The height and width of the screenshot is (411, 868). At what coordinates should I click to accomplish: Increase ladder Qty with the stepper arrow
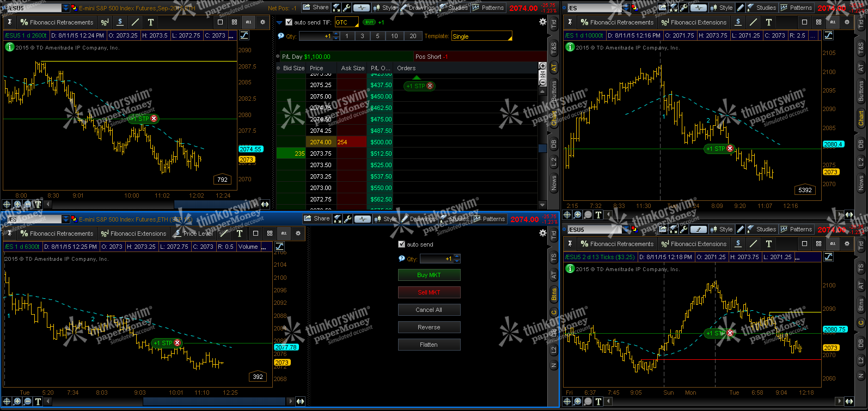[336, 34]
